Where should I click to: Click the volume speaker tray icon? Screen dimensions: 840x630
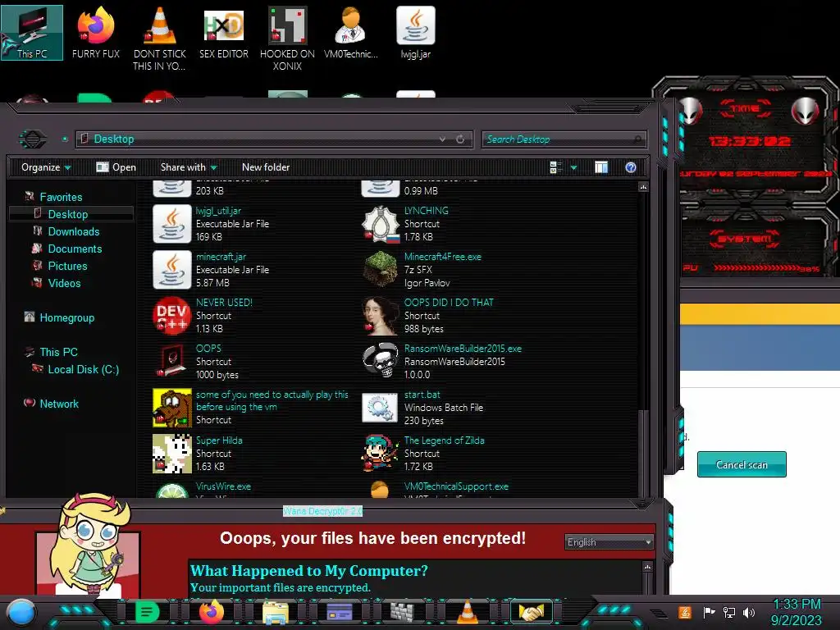749,612
